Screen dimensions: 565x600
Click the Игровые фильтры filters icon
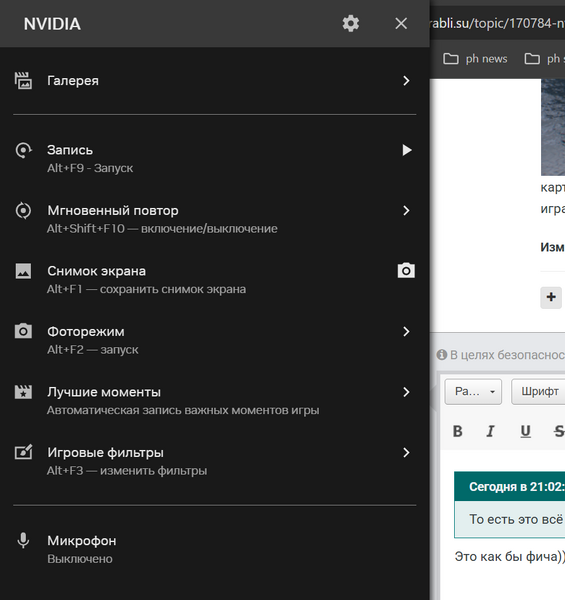23,452
